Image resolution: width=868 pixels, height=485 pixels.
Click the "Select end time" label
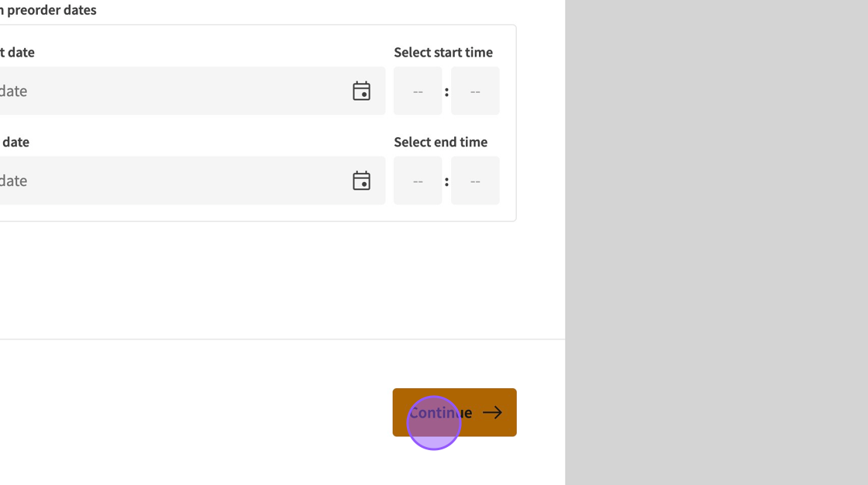[440, 143]
